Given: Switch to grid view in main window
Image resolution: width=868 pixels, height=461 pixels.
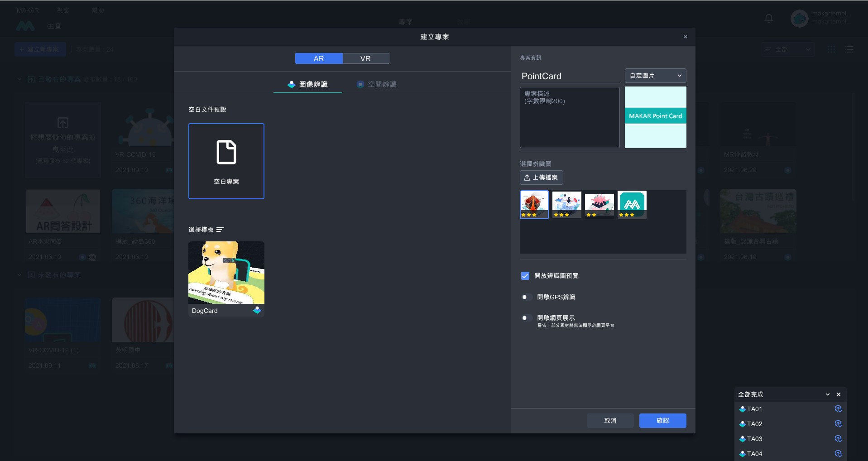Looking at the screenshot, I should pos(831,49).
